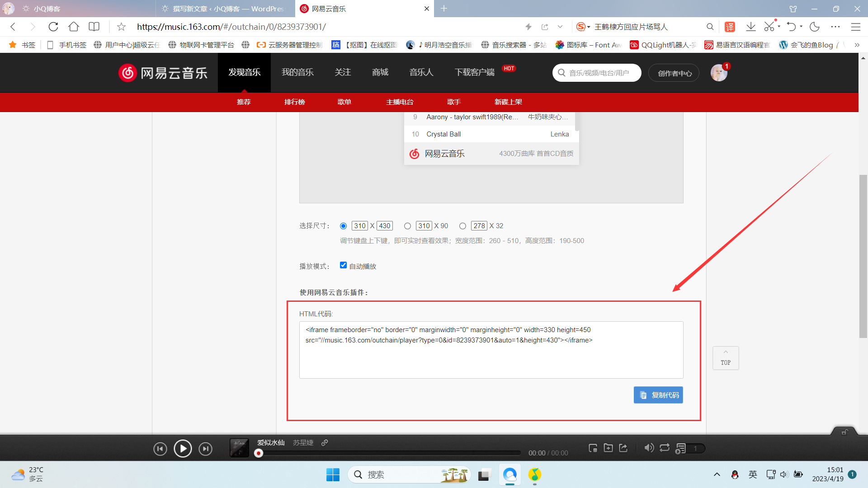Select 310 X 90 size option

tap(407, 226)
